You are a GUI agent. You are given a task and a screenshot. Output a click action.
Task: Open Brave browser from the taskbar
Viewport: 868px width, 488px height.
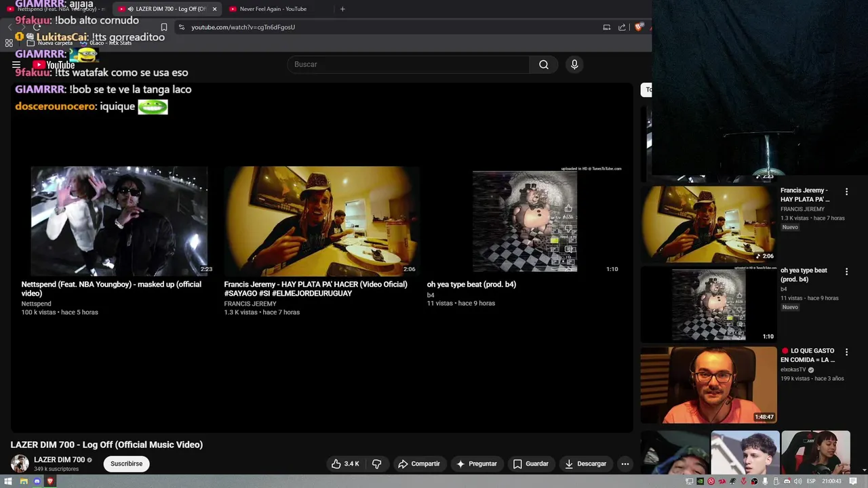pyautogui.click(x=50, y=481)
